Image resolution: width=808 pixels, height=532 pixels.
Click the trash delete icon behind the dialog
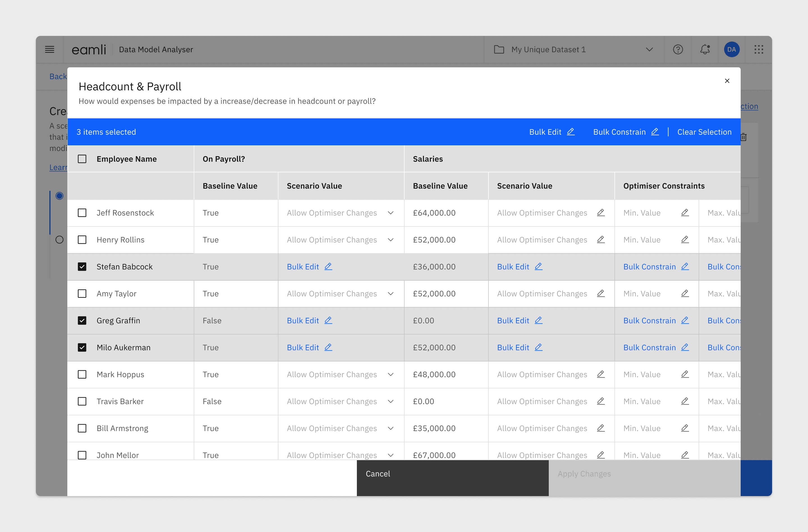743,137
